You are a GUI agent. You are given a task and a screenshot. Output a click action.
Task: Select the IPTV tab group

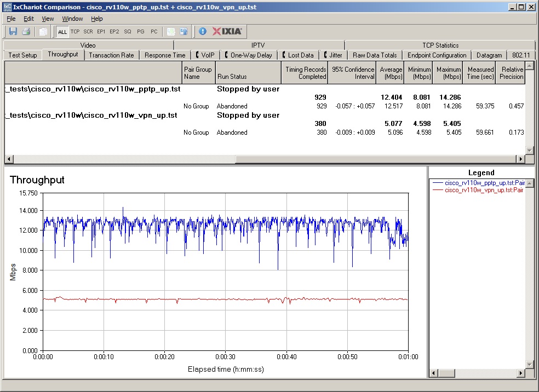[258, 45]
